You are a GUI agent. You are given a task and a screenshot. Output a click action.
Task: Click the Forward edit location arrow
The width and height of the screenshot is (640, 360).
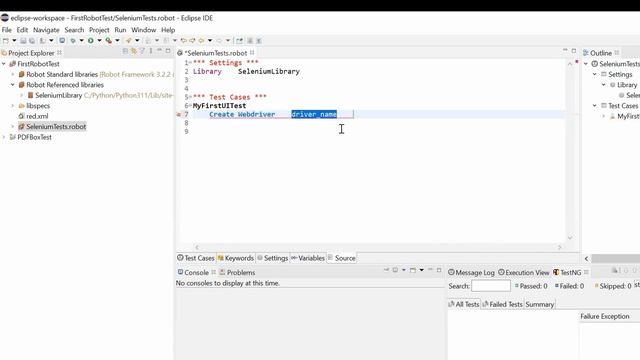[x=192, y=40]
